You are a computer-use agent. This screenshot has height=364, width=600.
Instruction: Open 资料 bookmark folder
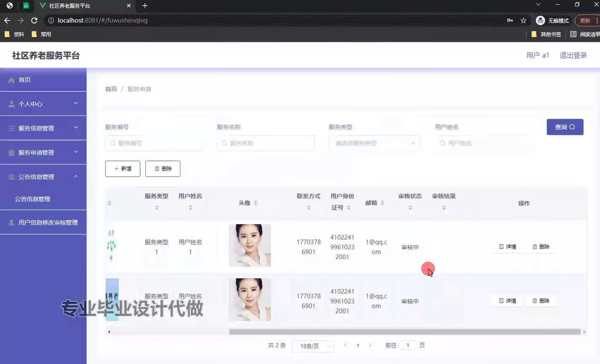point(14,34)
